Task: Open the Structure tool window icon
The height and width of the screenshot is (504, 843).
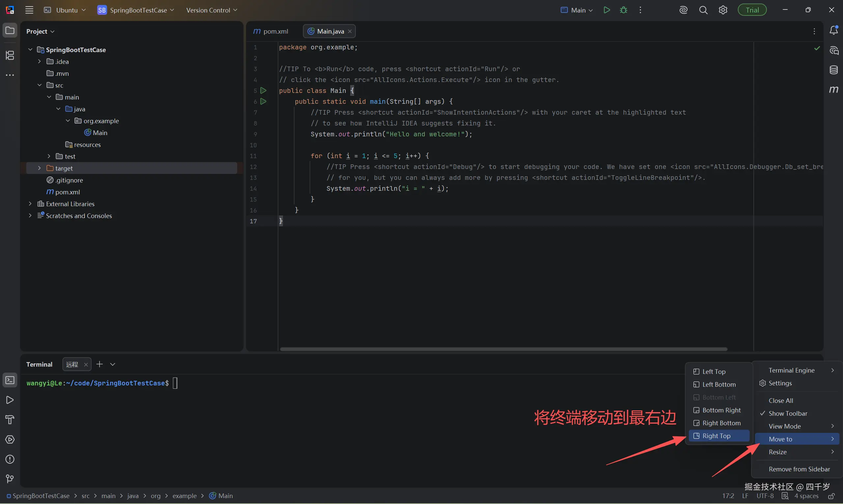Action: coord(10,55)
